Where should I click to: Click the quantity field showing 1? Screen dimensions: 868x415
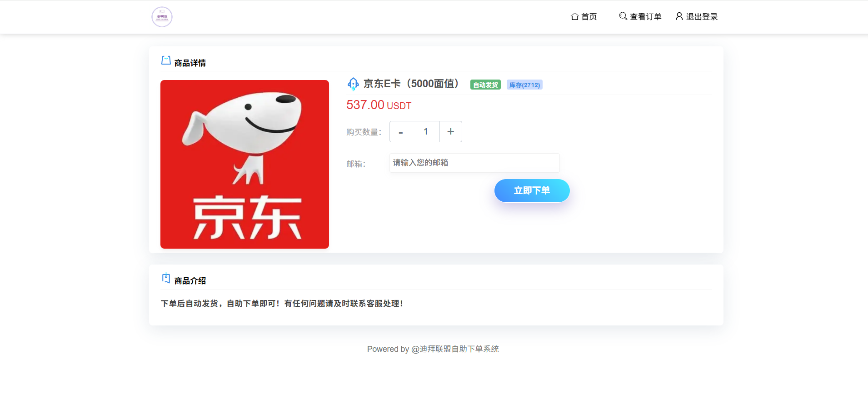426,132
